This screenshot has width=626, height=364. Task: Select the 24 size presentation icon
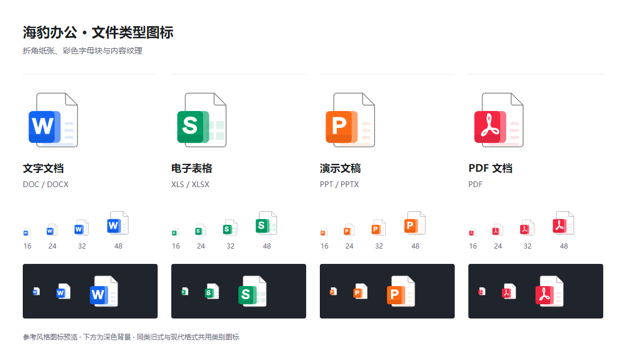[x=349, y=230]
